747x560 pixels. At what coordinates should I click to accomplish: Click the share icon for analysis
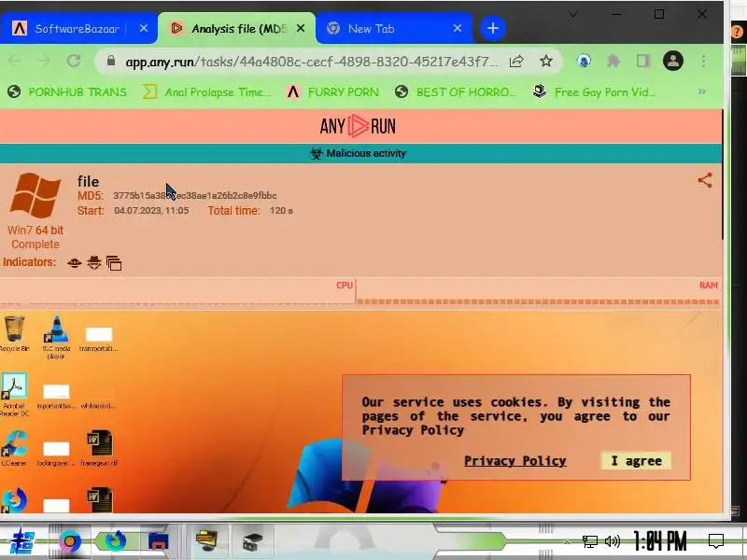click(705, 180)
